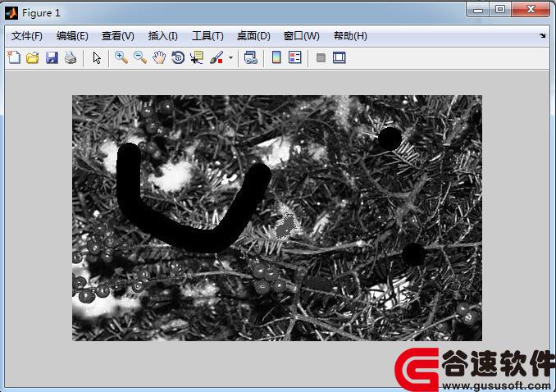Click the Hide Plot Tools icon
Screen dimensions: 556x392
[321, 57]
